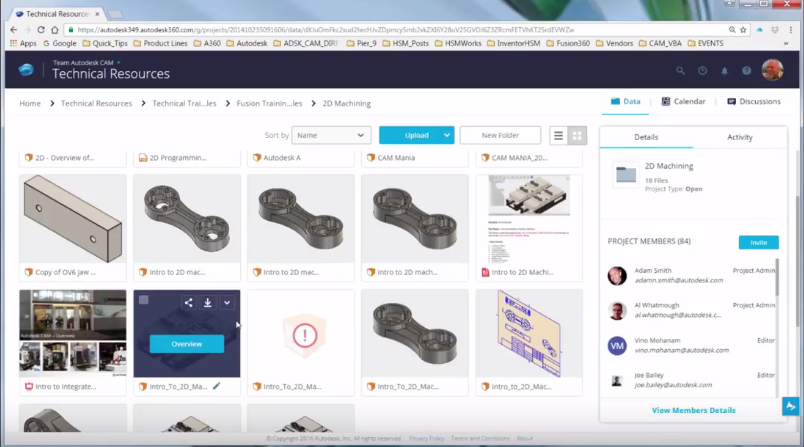
Task: Reload the page in browser
Action: 41,30
